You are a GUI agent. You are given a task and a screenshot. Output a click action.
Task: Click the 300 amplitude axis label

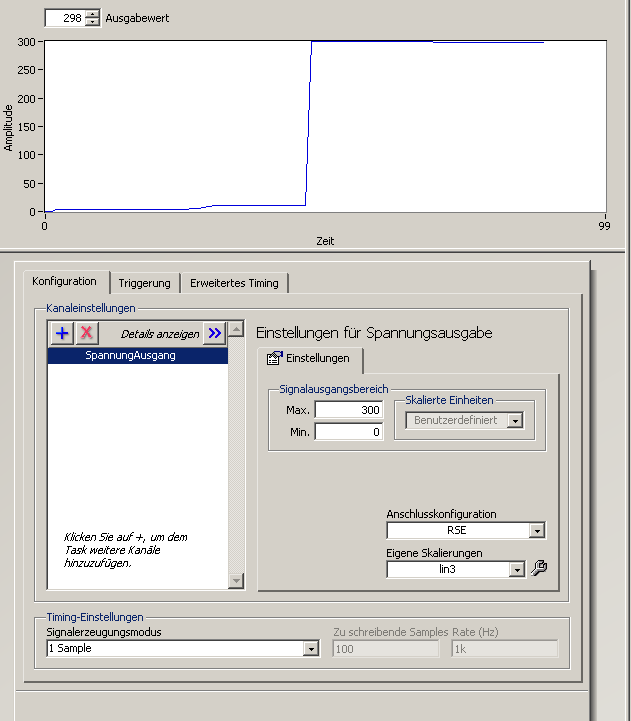[26, 42]
